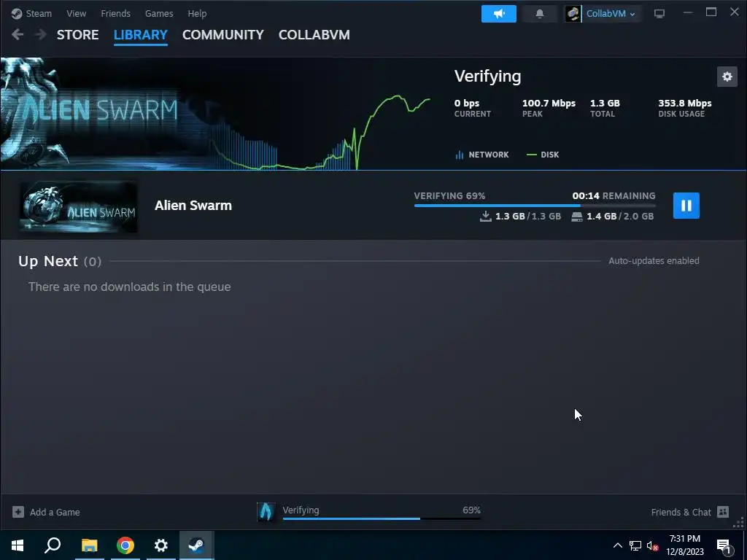This screenshot has height=560, width=747.
Task: Click the Verifying 69% progress bar
Action: pyautogui.click(x=535, y=206)
